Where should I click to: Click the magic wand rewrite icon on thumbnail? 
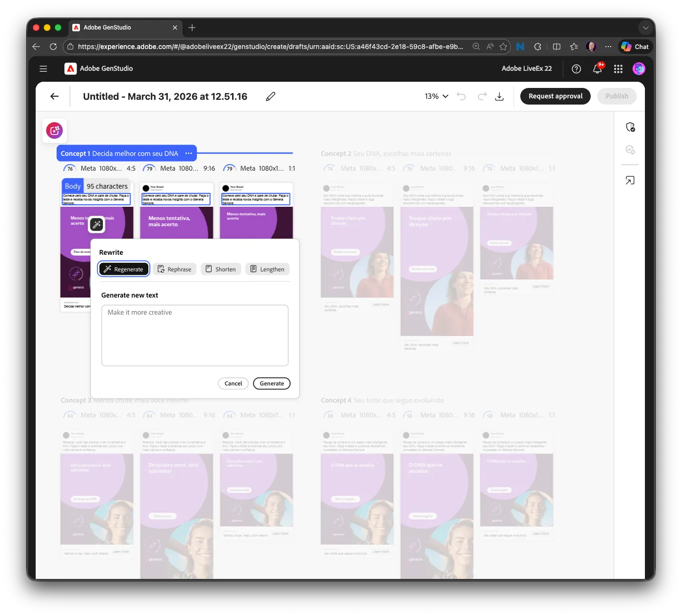(97, 224)
